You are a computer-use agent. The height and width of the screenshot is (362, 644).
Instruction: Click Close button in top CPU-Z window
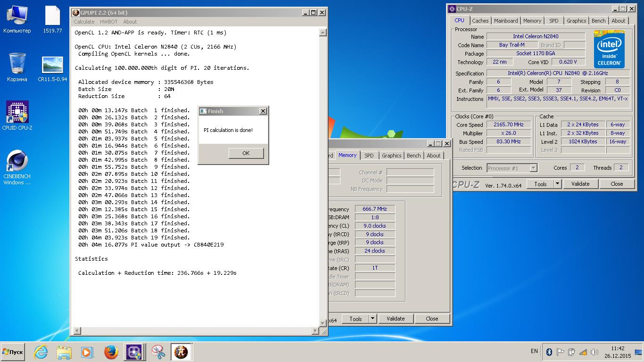click(x=617, y=184)
